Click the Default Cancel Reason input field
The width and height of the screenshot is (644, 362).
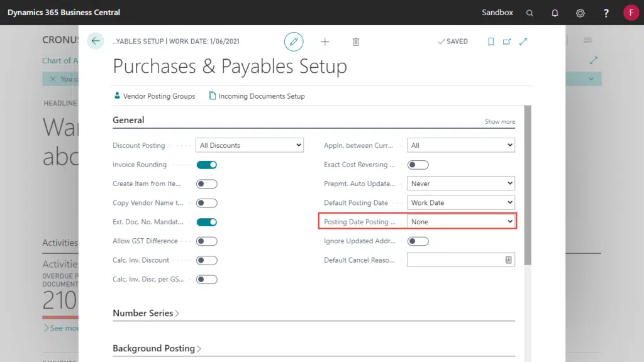point(456,260)
